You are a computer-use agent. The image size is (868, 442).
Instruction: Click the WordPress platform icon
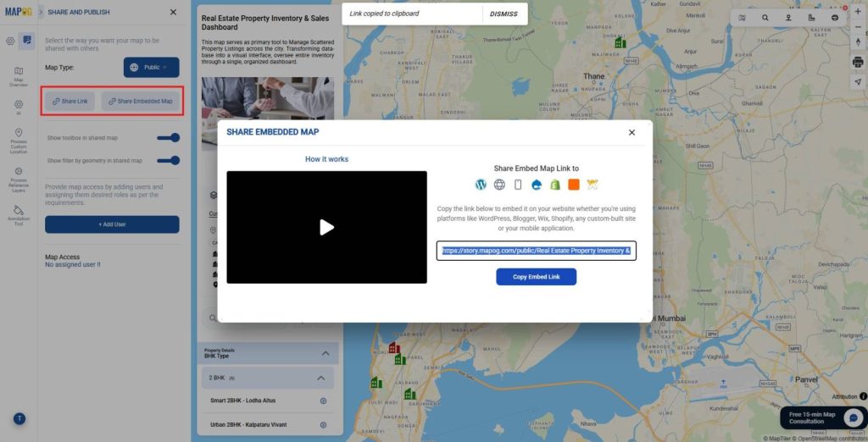(481, 185)
